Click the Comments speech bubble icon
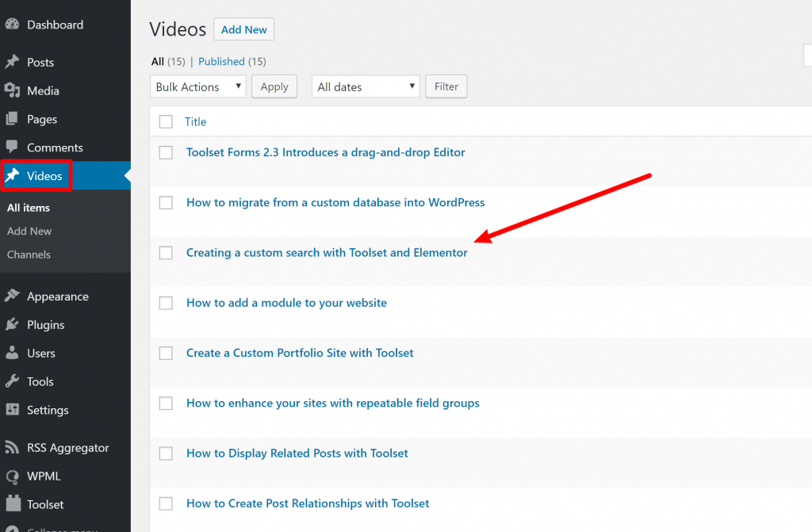Screen dimensions: 812x532 pyautogui.click(x=12, y=147)
